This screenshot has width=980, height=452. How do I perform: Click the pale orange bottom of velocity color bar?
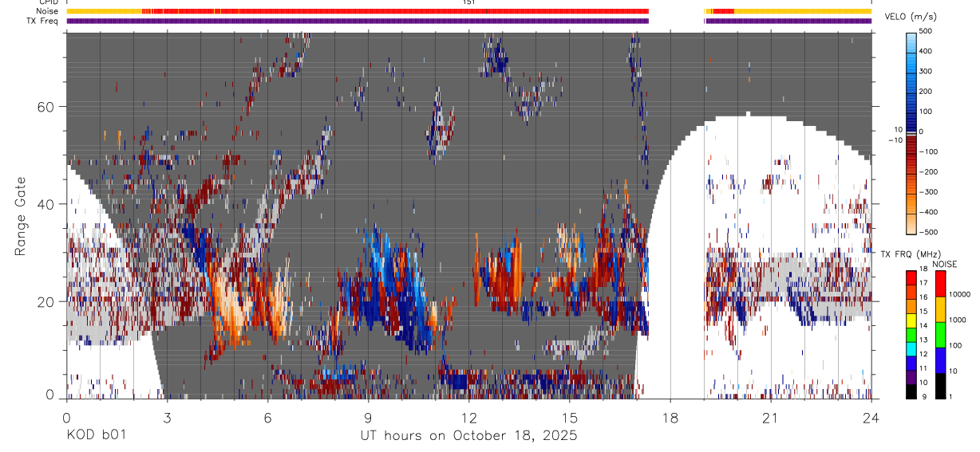click(911, 225)
